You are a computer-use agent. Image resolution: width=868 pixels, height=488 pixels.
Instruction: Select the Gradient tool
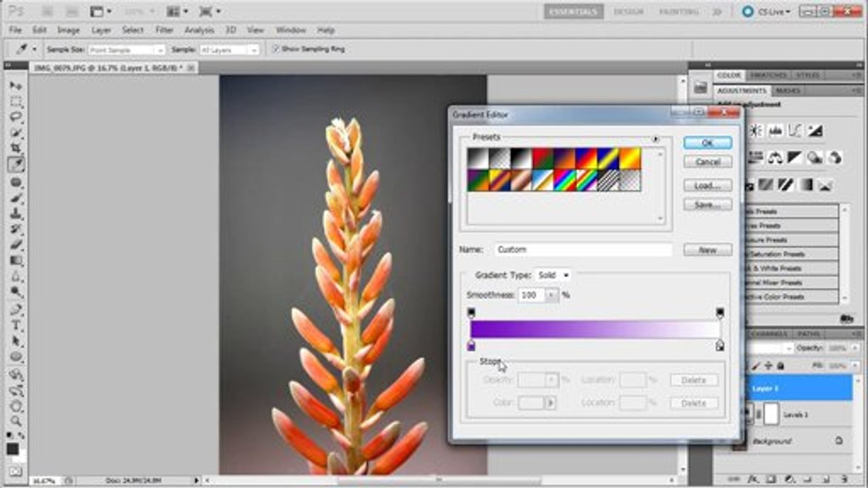(x=16, y=260)
